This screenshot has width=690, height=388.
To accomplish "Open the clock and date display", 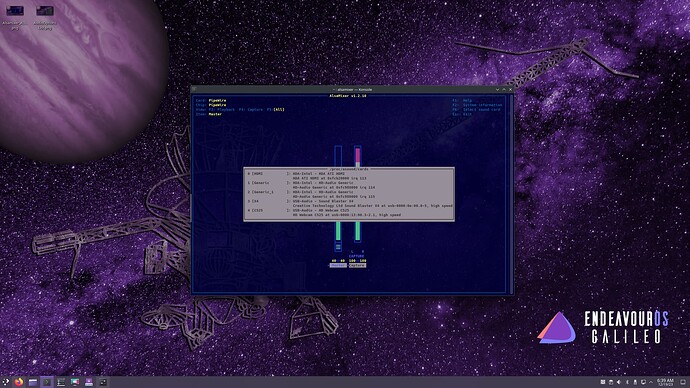I will 665,382.
